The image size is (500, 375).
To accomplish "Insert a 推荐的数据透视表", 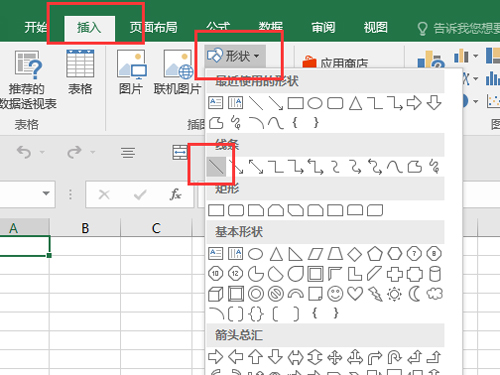I will (x=27, y=80).
